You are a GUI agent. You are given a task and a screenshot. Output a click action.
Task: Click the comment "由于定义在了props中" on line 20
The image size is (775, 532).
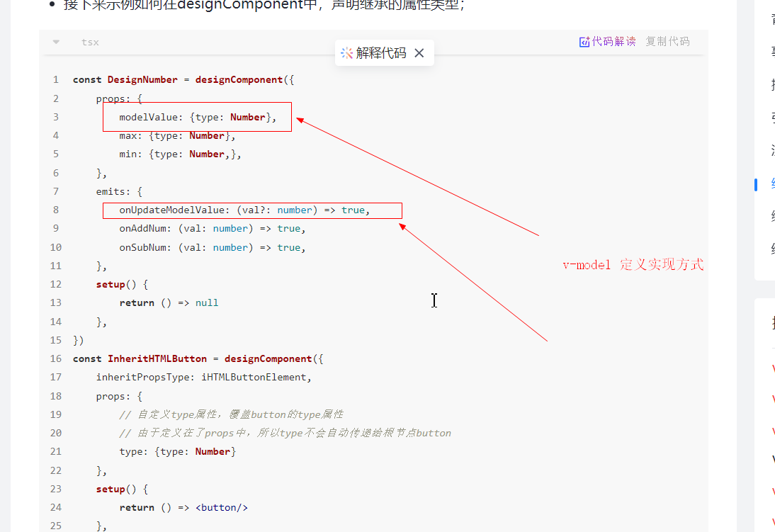191,433
